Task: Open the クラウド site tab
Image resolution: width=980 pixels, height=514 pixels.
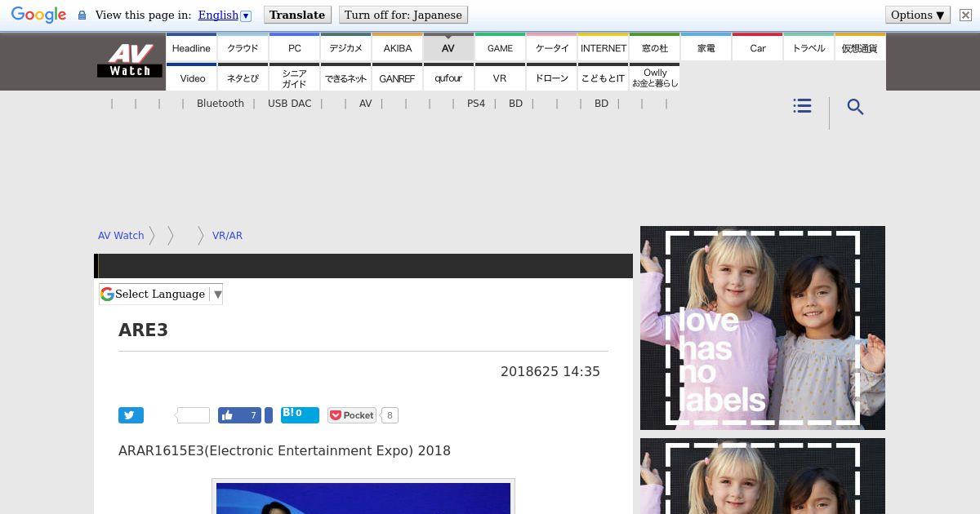Action: click(243, 47)
